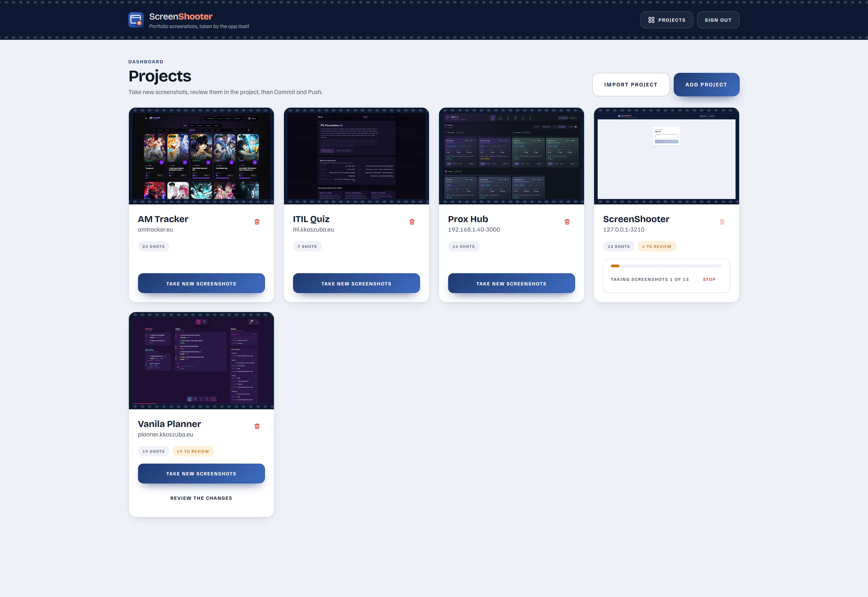Click the 127.0.0.1:3210 address
The width and height of the screenshot is (868, 597).
624,230
